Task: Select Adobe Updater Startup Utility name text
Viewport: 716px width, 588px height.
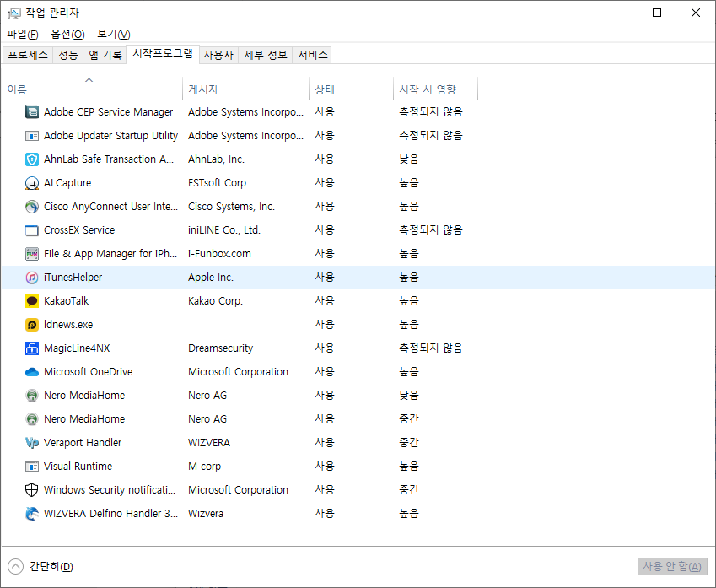Action: (x=110, y=136)
